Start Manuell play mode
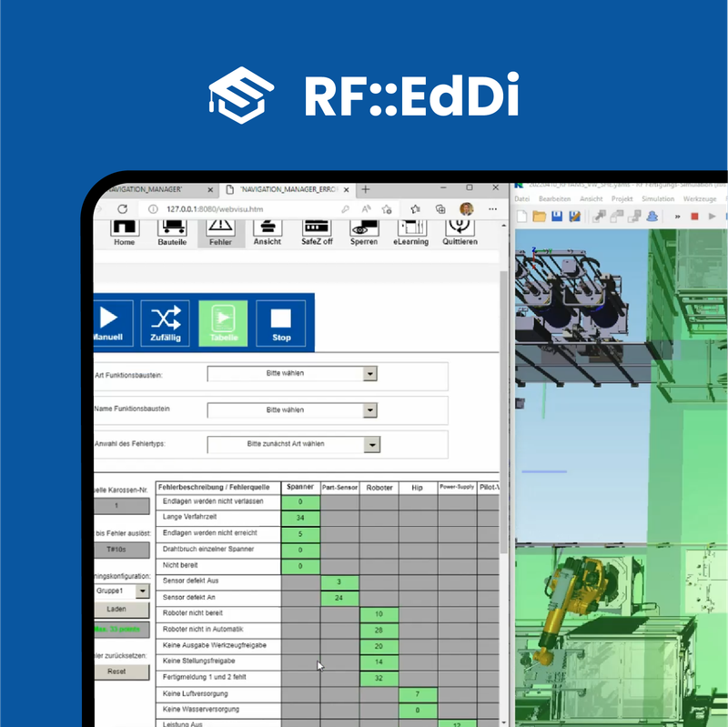The height and width of the screenshot is (727, 728). tap(113, 323)
